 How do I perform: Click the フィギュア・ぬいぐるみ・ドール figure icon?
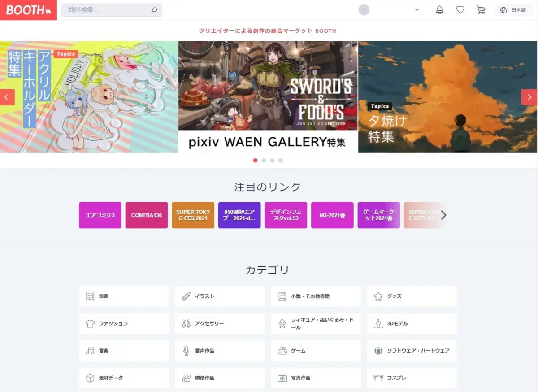tap(282, 323)
